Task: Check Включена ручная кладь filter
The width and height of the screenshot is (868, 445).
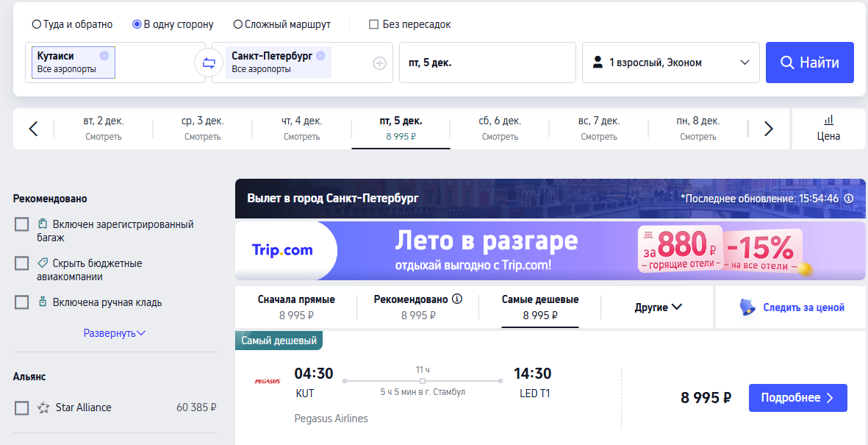Action: (21, 302)
